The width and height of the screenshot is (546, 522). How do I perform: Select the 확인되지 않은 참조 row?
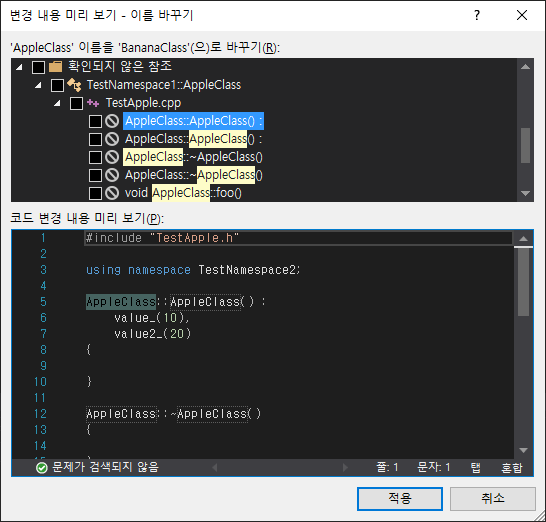(x=120, y=66)
